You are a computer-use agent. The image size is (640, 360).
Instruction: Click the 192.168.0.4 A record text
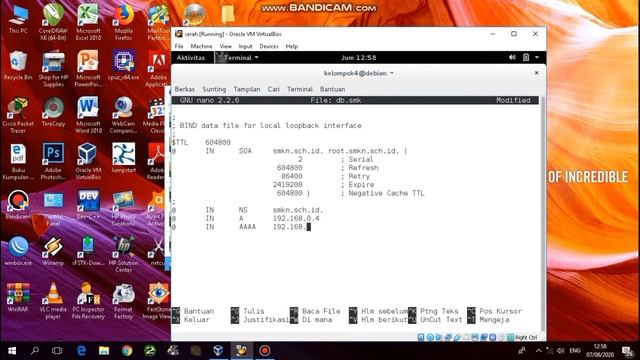[296, 218]
